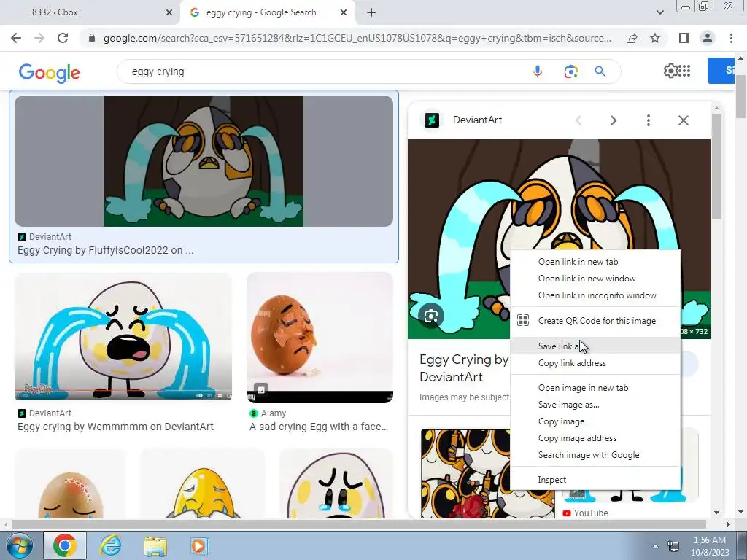Open related image with many egg characters
Screen dimensions: 747x560
[x=487, y=473]
